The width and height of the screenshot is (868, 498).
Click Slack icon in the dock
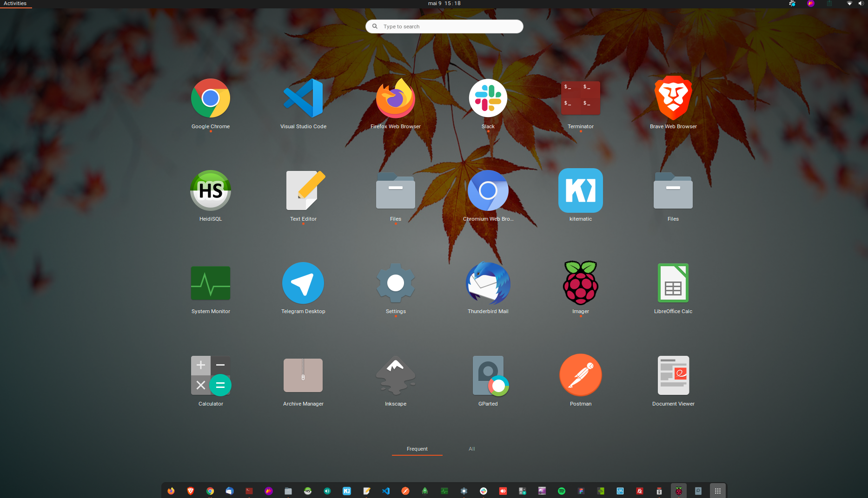tap(484, 491)
